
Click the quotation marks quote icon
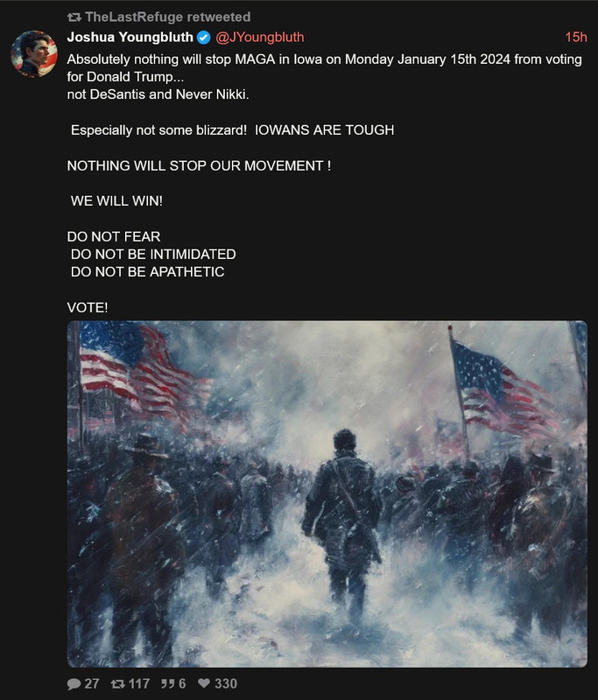pyautogui.click(x=168, y=683)
